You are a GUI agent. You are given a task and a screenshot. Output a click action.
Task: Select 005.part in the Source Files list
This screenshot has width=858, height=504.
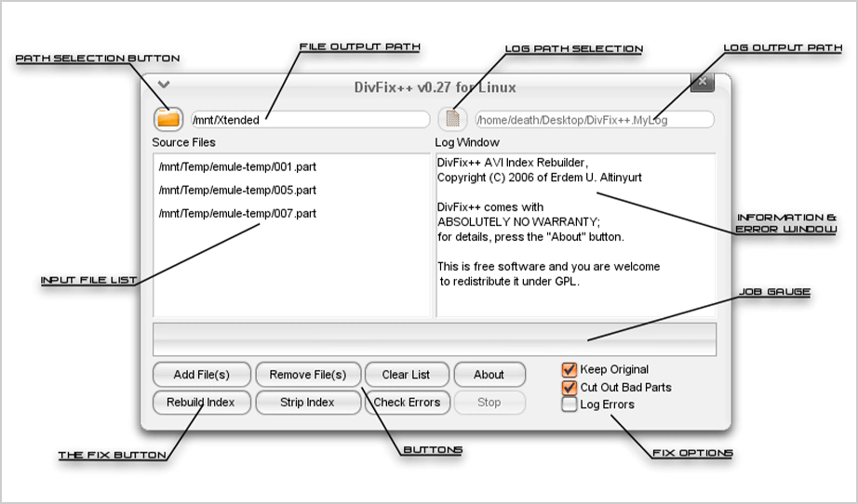(237, 191)
